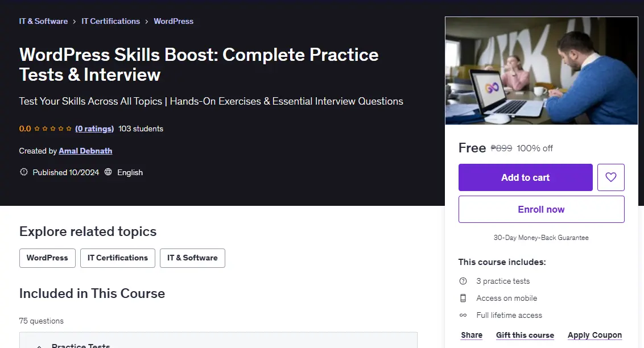The height and width of the screenshot is (348, 644).
Task: Click the Access on mobile text
Action: click(x=506, y=299)
